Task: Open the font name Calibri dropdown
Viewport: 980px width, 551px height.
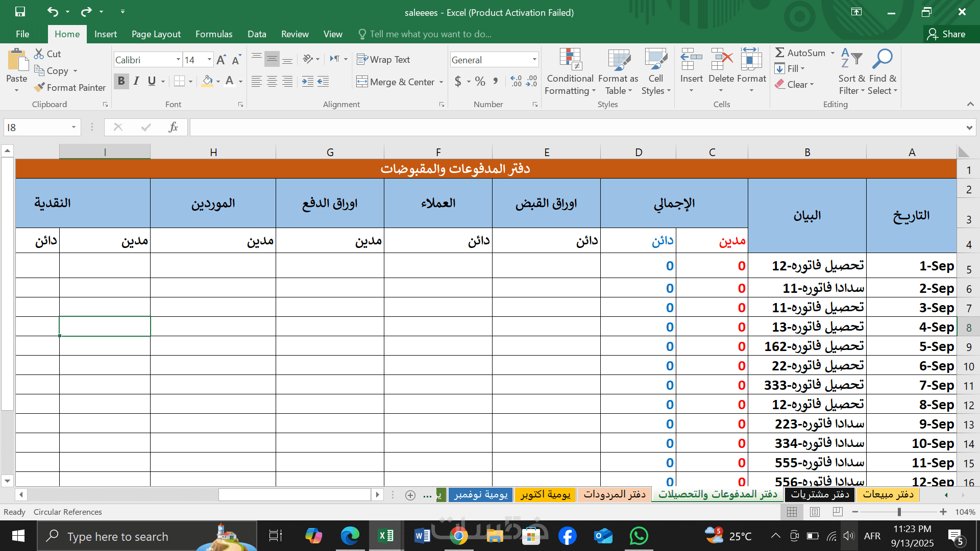Action: [x=178, y=60]
